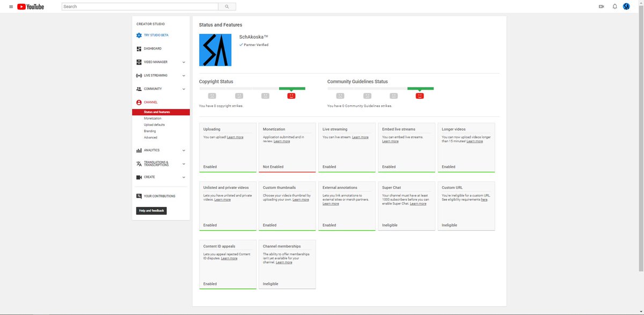This screenshot has width=644, height=315.
Task: Open the account avatar menu
Action: click(x=626, y=6)
